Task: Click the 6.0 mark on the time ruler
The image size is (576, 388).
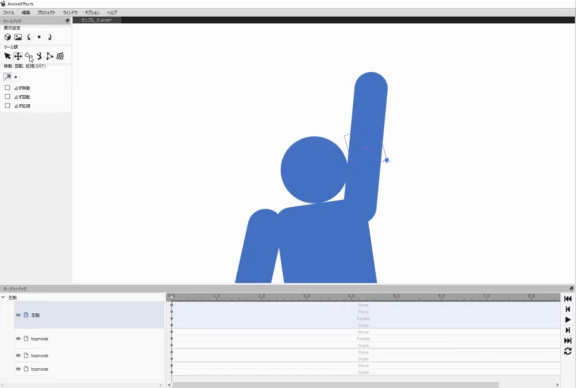Action: click(x=441, y=296)
